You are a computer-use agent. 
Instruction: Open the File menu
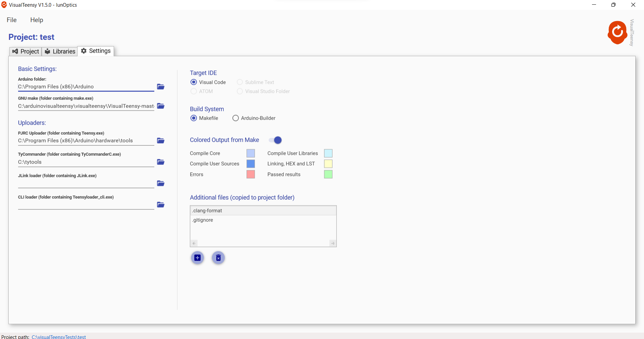click(x=11, y=20)
